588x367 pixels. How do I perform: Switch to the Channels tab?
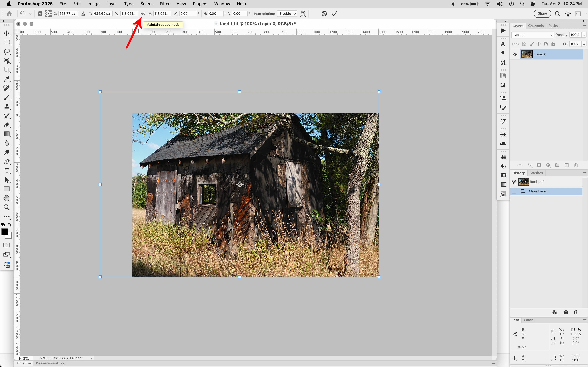point(535,26)
